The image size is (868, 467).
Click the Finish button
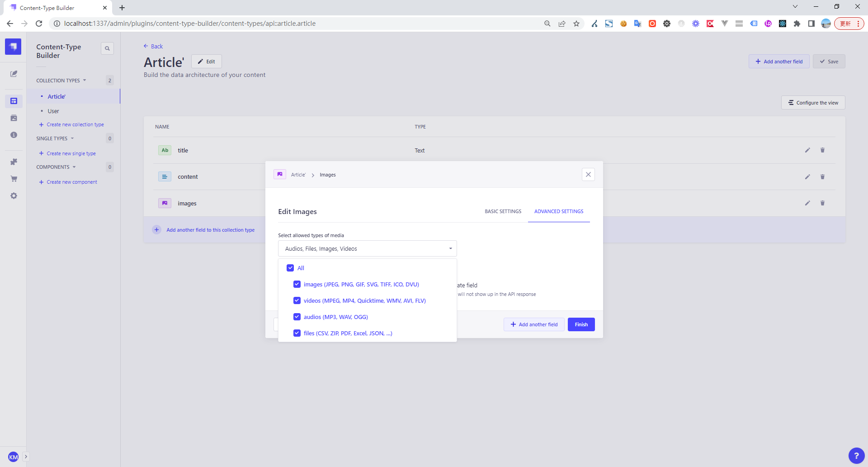tap(581, 324)
